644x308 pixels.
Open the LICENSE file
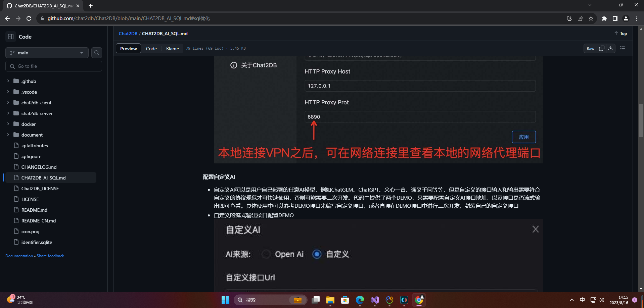(30, 199)
